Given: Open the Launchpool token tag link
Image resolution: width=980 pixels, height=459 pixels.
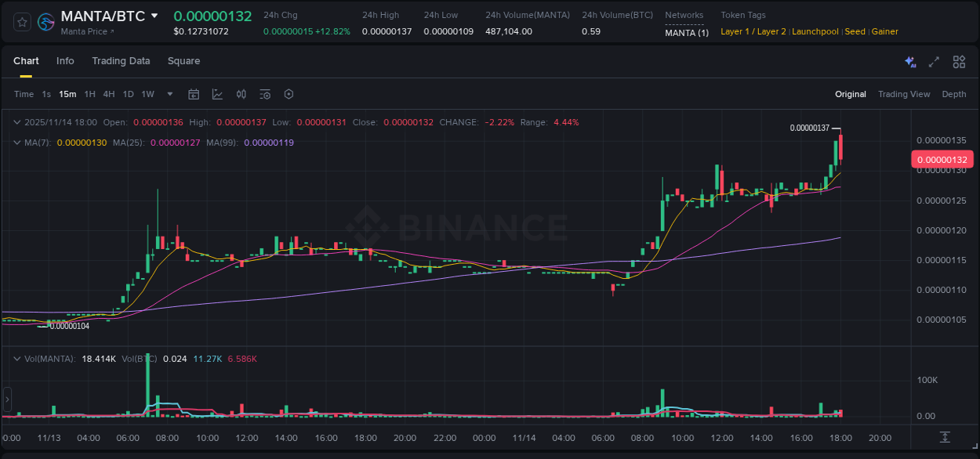Looking at the screenshot, I should point(815,31).
